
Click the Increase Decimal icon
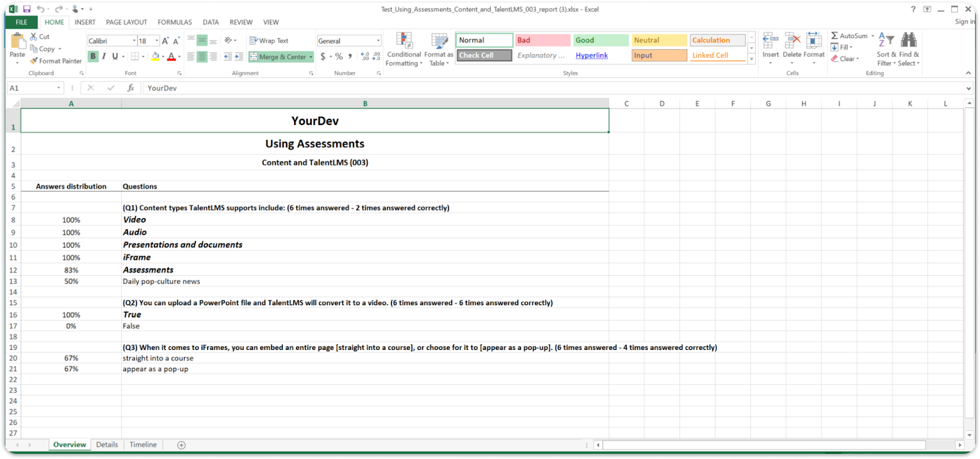point(365,56)
